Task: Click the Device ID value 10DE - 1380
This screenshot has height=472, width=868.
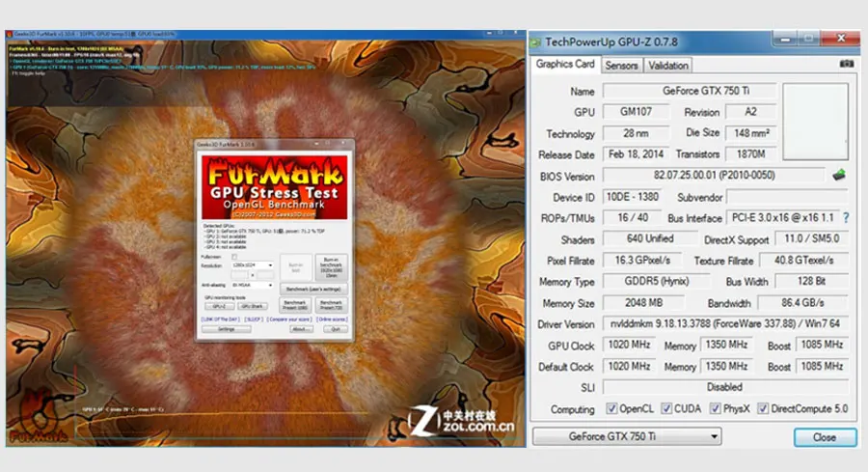Action: [x=633, y=197]
